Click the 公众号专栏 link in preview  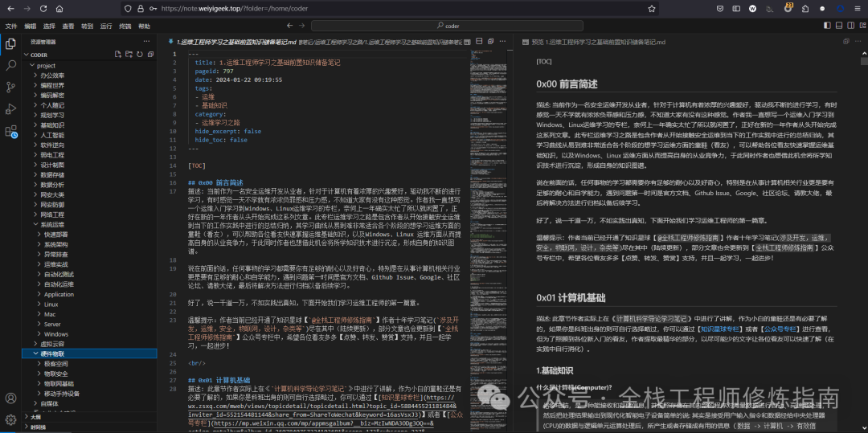(780, 329)
